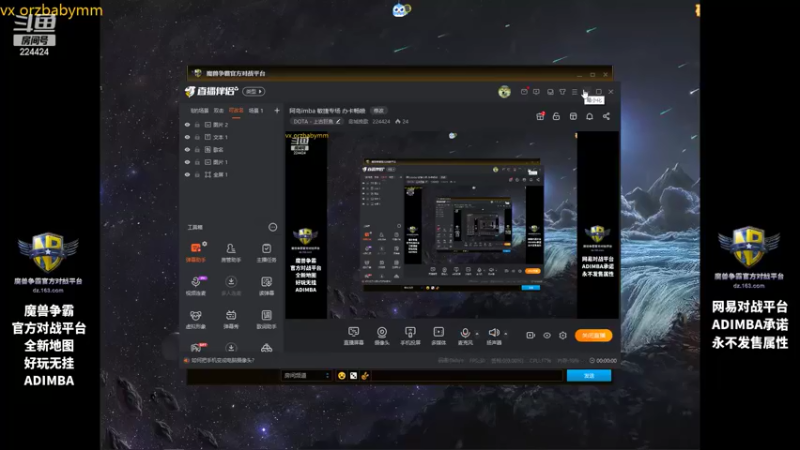This screenshot has height=450, width=800.
Task: Select the 全屏 1 source row
Action: [232, 174]
